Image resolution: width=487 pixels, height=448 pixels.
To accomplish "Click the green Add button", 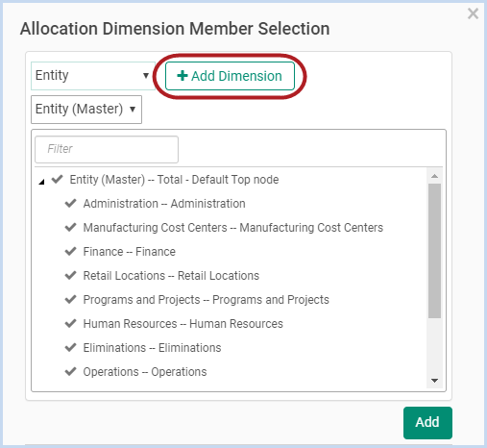I will click(427, 422).
